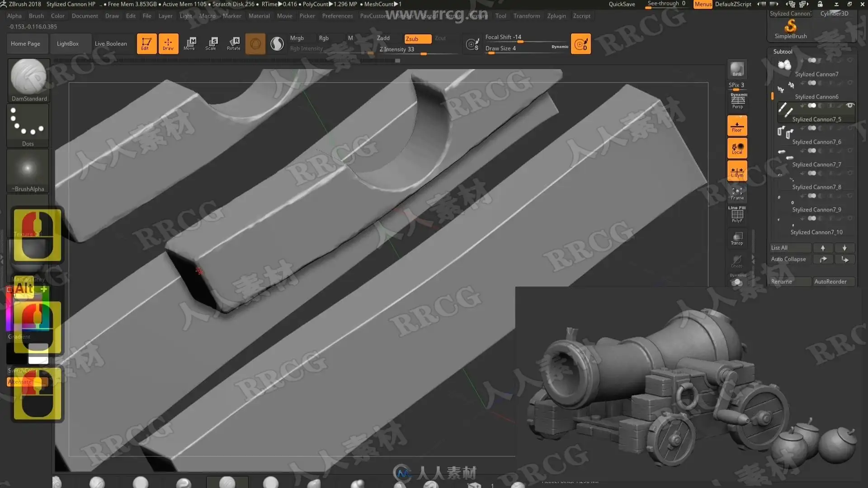This screenshot has width=868, height=488.
Task: Click the BPR render icon
Action: click(737, 69)
